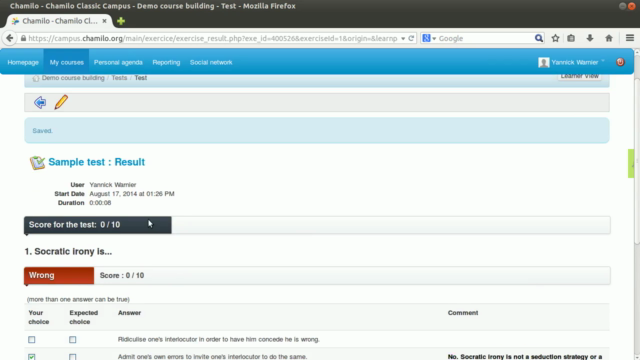Viewport: 640px width, 360px height.
Task: Click the user name value Yannick Warnier
Action: click(113, 184)
